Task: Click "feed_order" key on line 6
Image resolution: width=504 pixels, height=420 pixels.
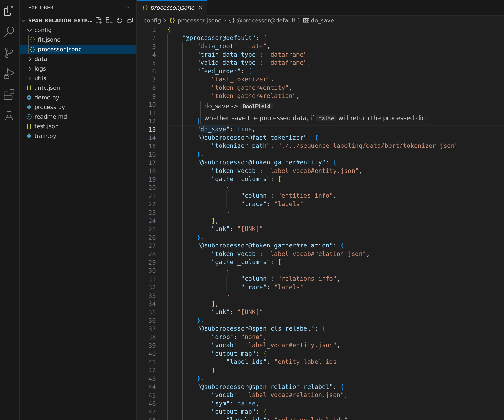Action: point(219,71)
